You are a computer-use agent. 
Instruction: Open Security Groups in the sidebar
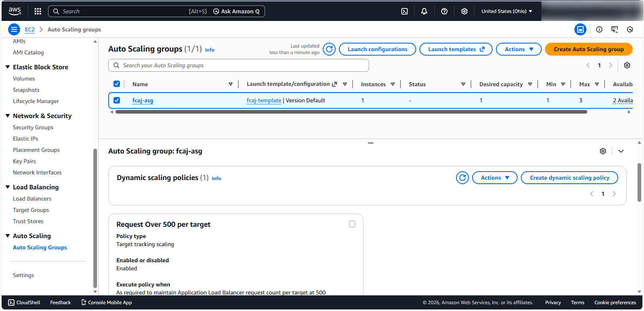tap(33, 127)
